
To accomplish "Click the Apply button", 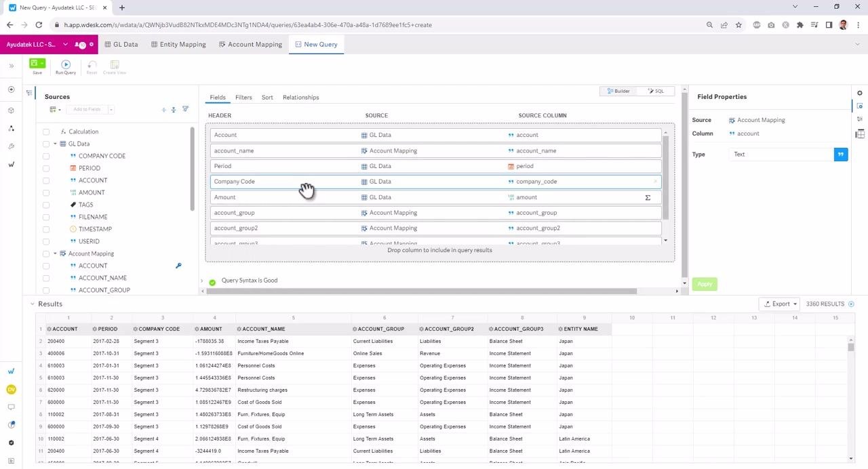I will tap(705, 284).
